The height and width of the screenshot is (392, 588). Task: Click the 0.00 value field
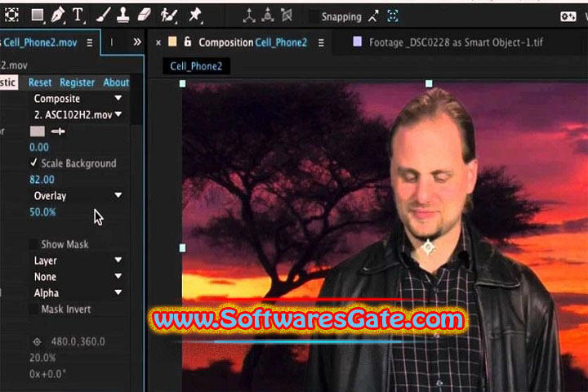click(x=39, y=147)
